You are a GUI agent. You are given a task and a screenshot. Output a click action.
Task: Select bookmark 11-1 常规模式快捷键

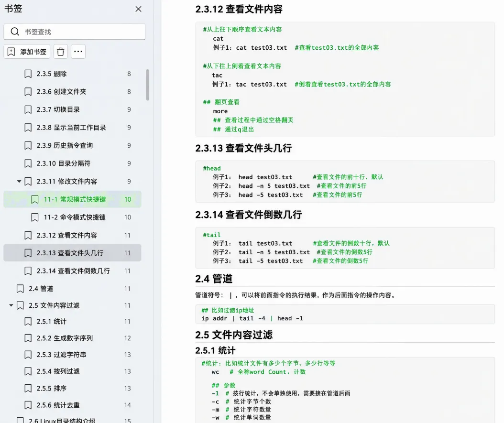73,199
